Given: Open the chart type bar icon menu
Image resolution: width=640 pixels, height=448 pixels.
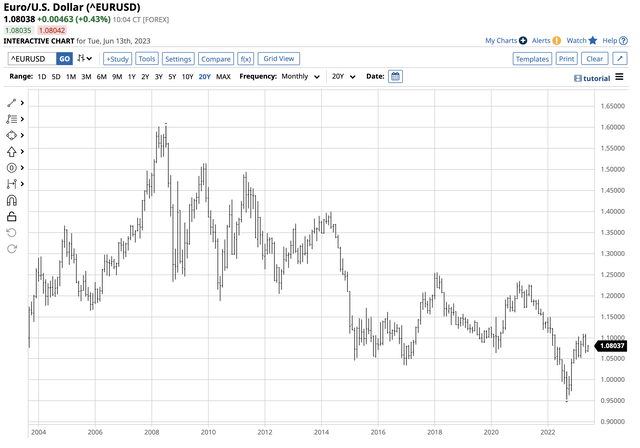Looking at the screenshot, I should click(84, 58).
